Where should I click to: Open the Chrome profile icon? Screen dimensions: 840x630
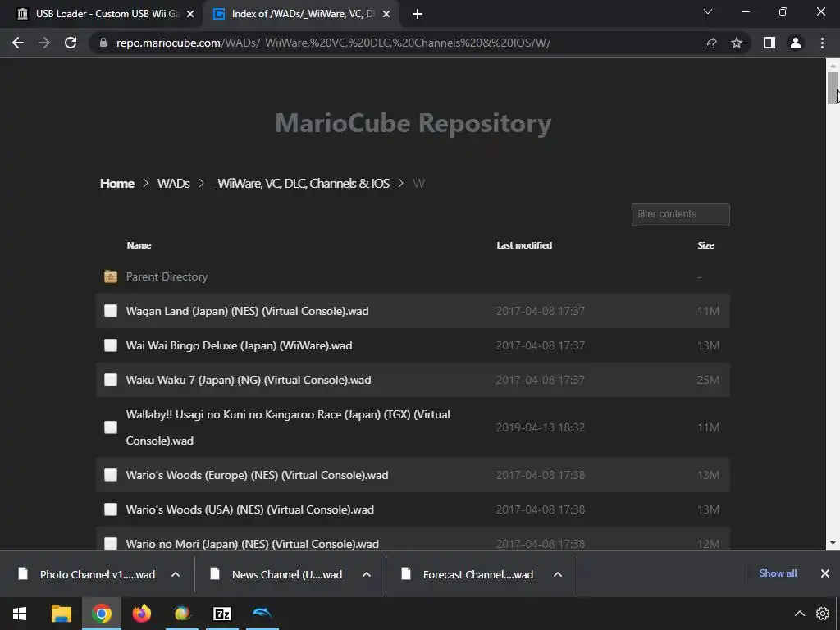click(x=796, y=43)
